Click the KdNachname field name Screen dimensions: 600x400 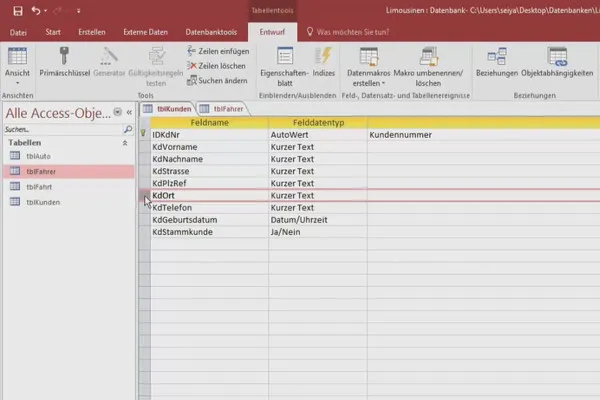209,159
